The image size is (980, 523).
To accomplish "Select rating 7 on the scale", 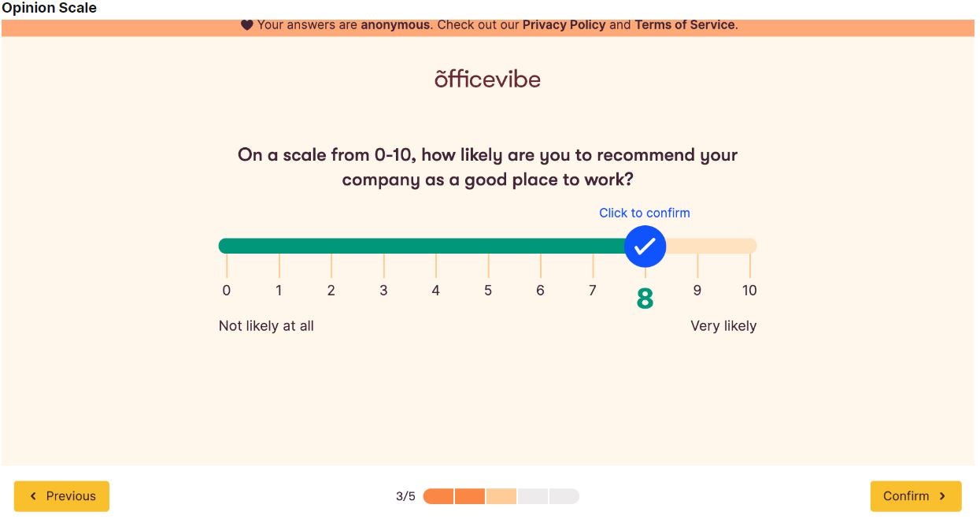I will click(x=593, y=291).
